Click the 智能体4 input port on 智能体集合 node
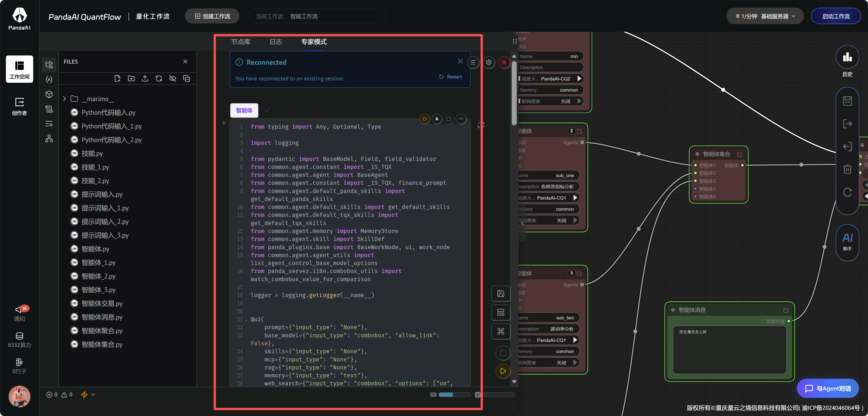 pos(696,189)
